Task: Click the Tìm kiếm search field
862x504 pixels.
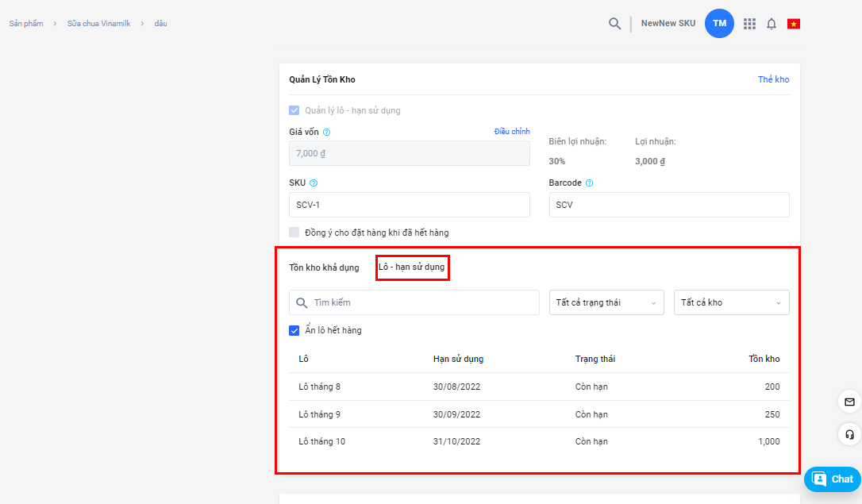Action: tap(414, 302)
